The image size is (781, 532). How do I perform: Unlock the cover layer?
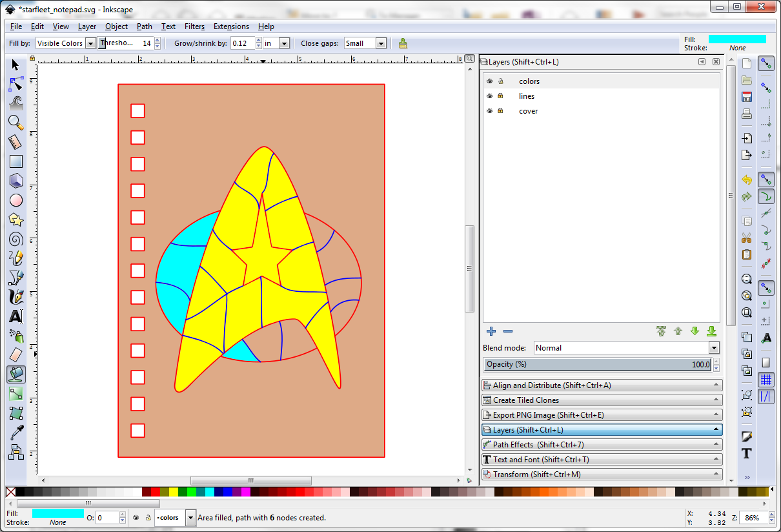[x=500, y=111]
